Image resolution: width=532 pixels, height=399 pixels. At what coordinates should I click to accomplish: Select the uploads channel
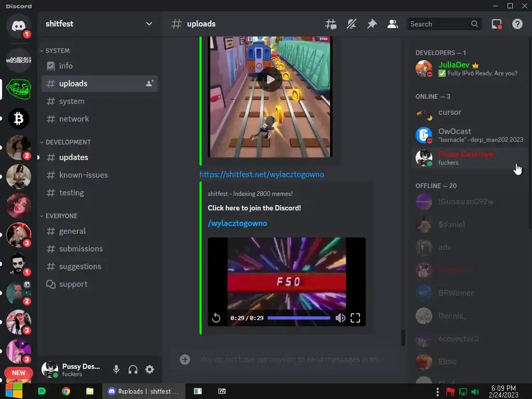pyautogui.click(x=99, y=84)
